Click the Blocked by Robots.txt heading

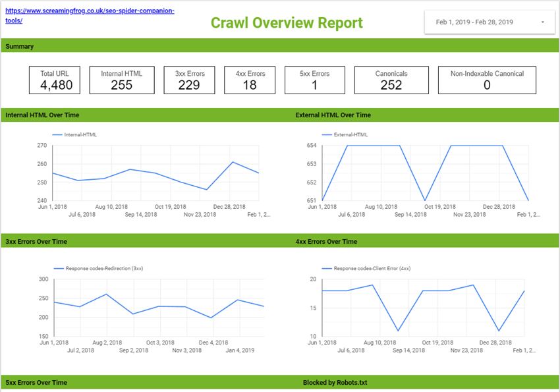tap(335, 383)
